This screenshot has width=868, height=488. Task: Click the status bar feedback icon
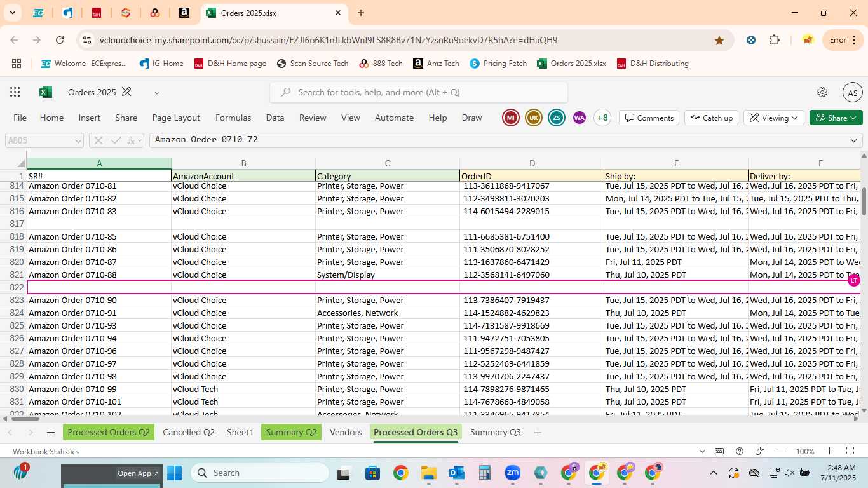[x=760, y=451]
